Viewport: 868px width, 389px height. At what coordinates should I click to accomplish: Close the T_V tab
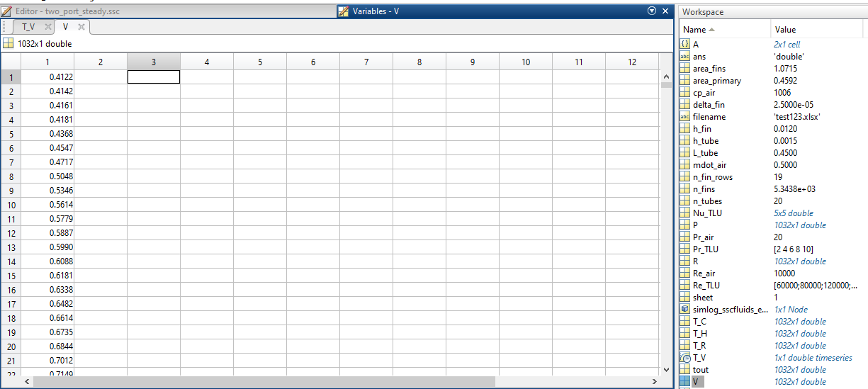point(48,27)
